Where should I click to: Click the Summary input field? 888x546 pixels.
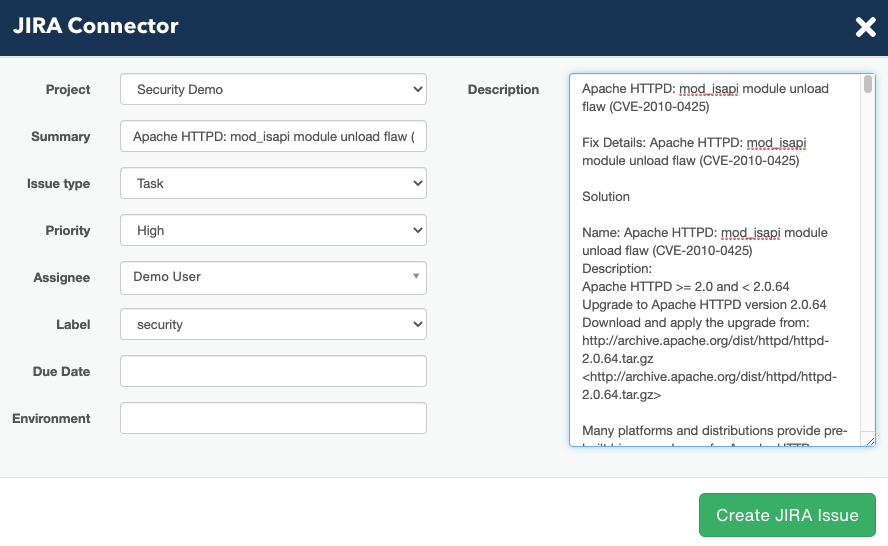[x=273, y=136]
